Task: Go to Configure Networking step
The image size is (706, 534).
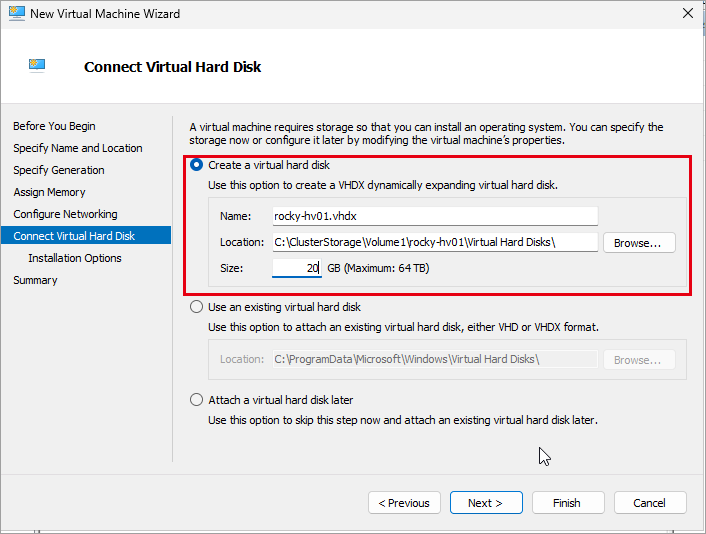Action: click(65, 214)
